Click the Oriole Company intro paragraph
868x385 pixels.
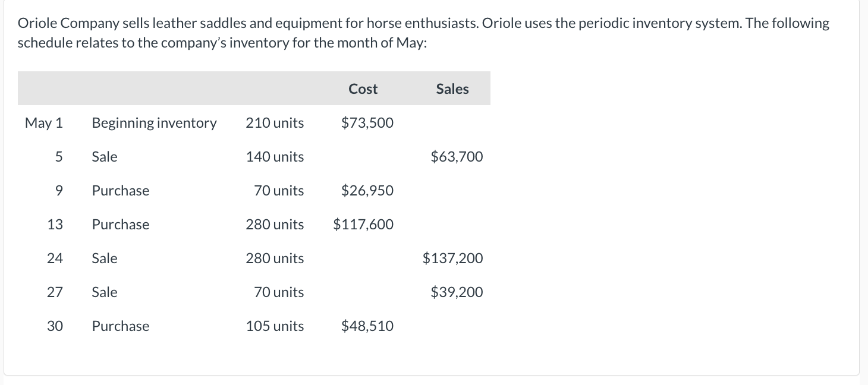point(423,33)
